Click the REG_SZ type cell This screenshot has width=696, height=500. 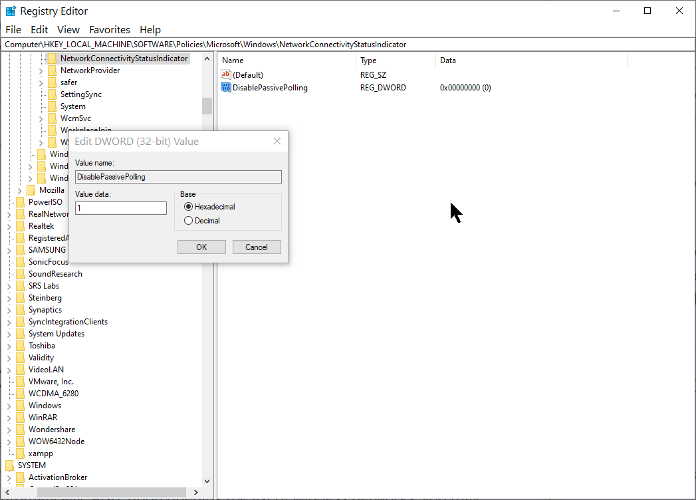coord(373,75)
